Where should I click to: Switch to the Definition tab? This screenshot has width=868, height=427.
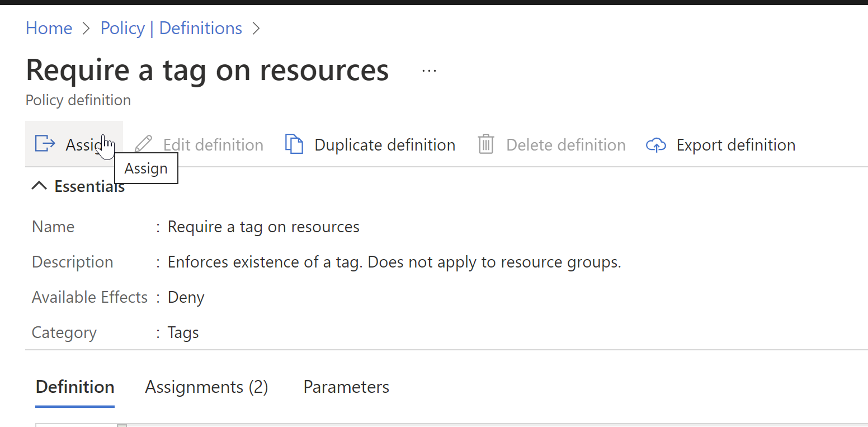[75, 387]
